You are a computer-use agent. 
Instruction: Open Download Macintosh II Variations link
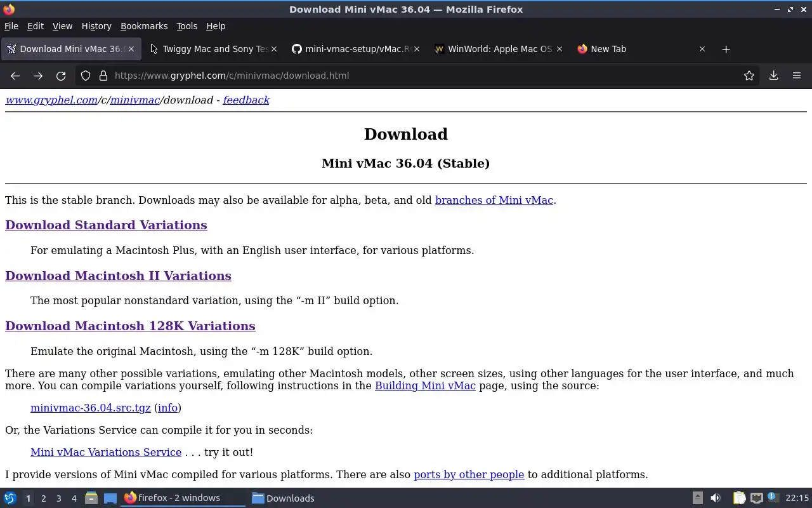point(118,276)
